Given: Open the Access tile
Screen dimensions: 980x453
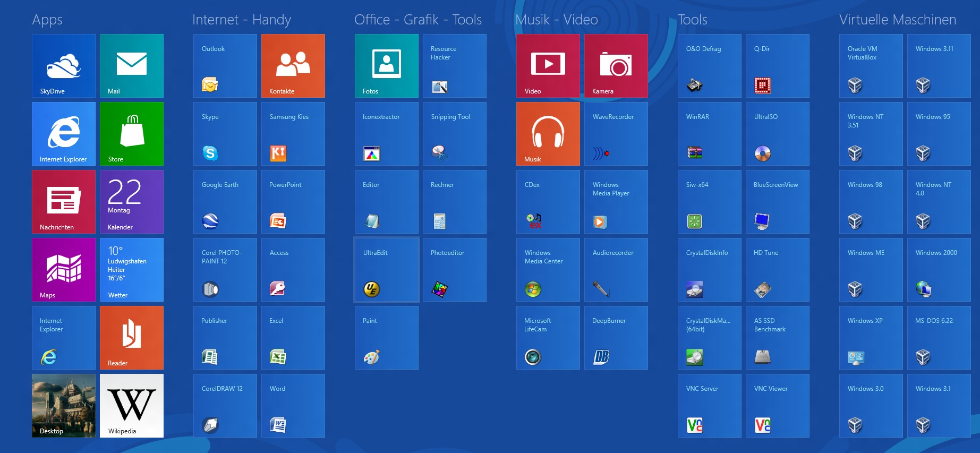Looking at the screenshot, I should 293,270.
